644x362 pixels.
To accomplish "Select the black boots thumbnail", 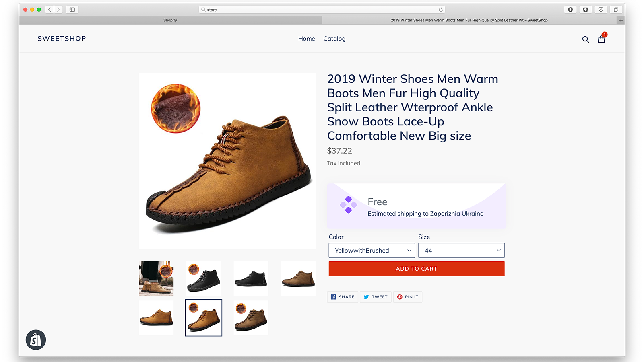I will 203,278.
